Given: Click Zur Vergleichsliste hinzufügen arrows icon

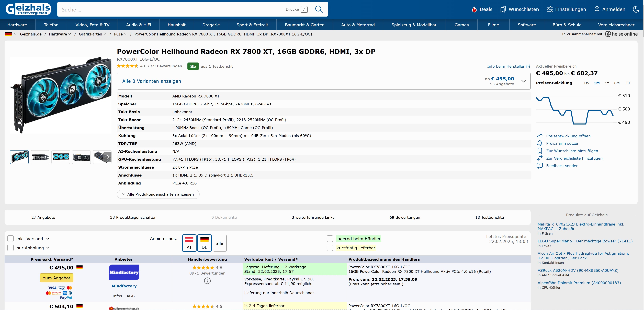Looking at the screenshot, I should tap(540, 158).
